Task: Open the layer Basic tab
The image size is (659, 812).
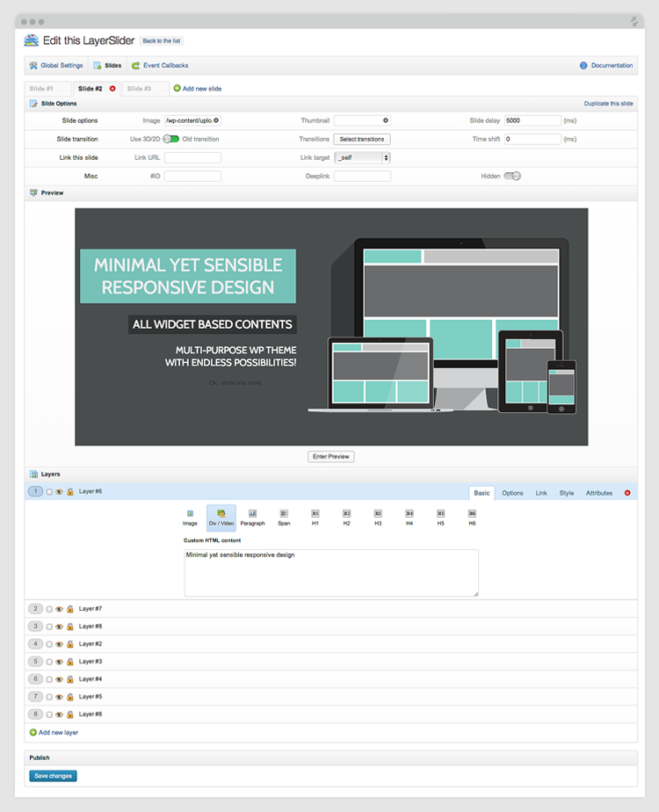Action: [x=482, y=493]
